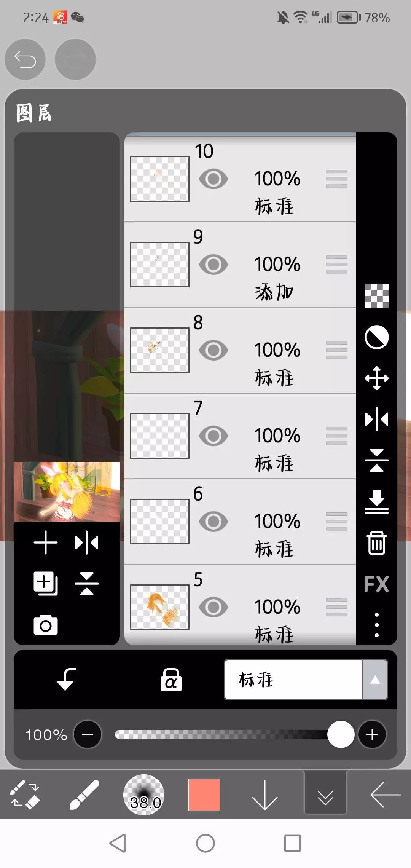Image resolution: width=411 pixels, height=868 pixels.
Task: Hide layer 10 using its eye icon
Action: point(213,179)
